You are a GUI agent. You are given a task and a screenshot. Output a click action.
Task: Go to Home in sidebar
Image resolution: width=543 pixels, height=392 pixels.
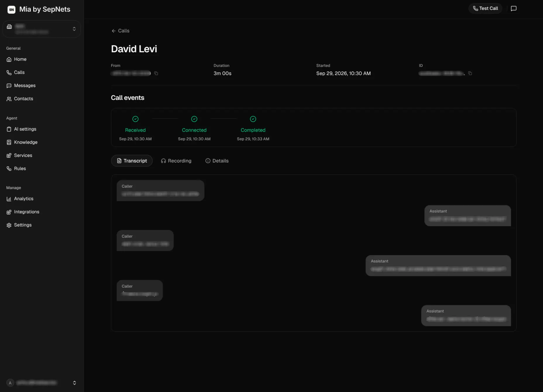coord(20,59)
